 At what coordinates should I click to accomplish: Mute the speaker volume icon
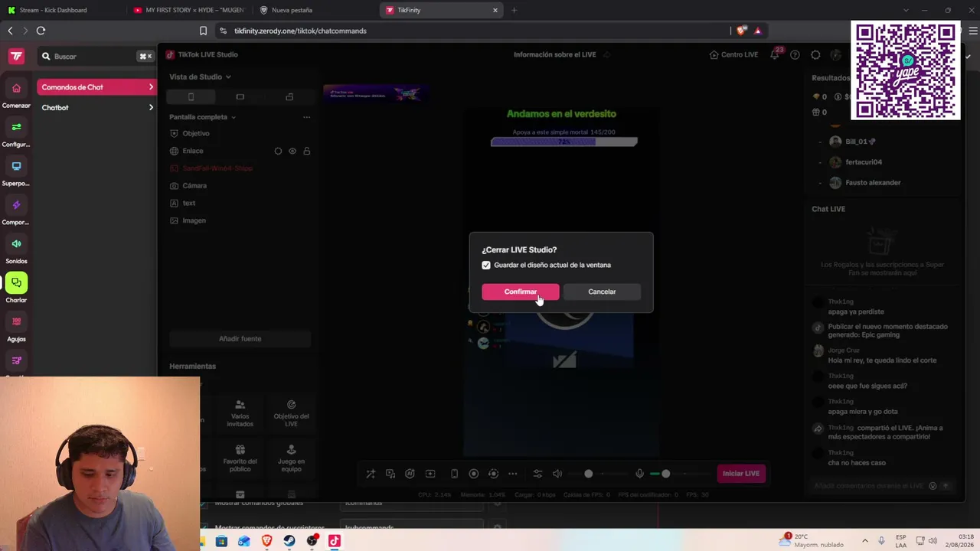(557, 474)
